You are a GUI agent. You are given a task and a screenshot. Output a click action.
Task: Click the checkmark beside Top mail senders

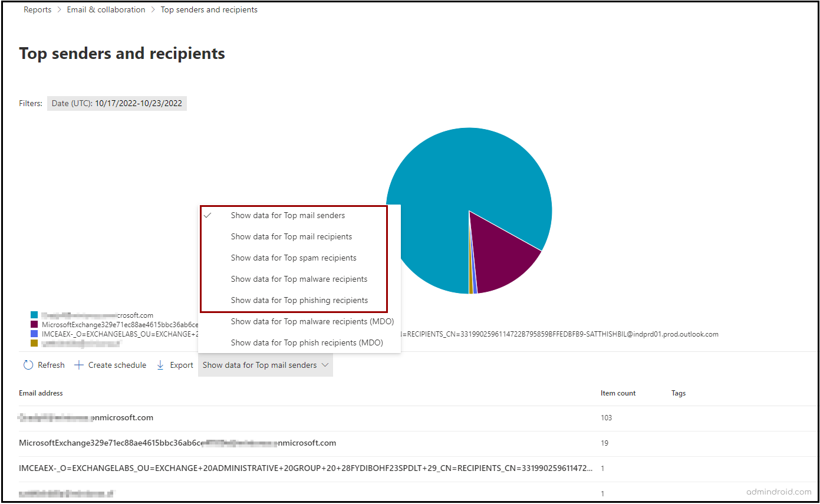[208, 215]
